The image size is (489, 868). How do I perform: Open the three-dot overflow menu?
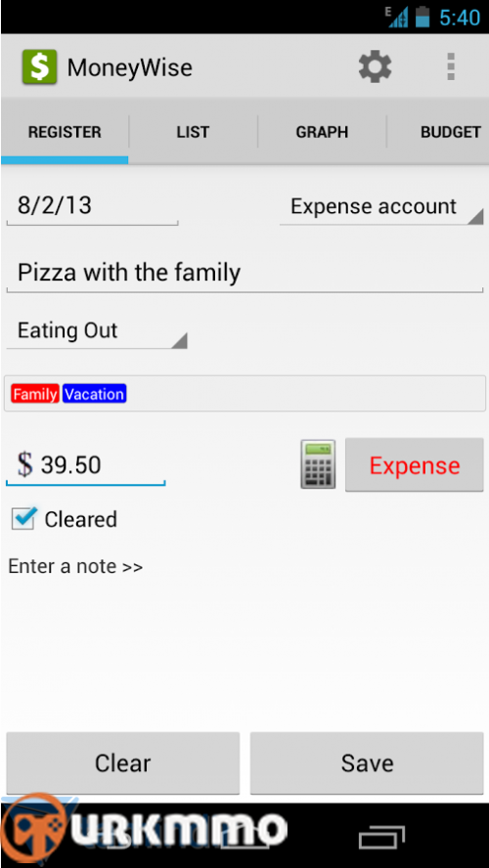click(x=451, y=67)
